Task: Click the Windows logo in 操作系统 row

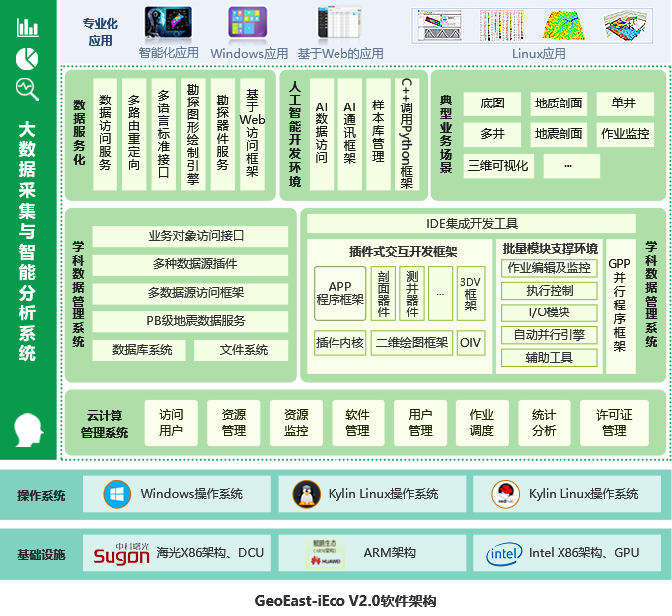Action: (119, 494)
